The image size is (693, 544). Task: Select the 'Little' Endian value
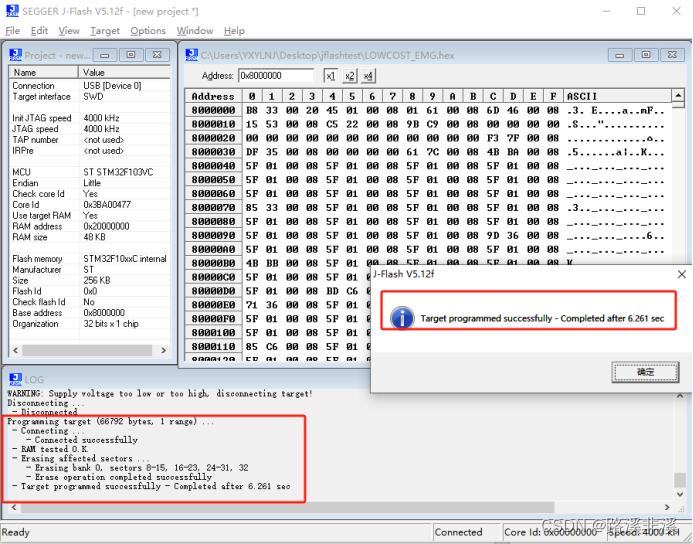pyautogui.click(x=92, y=183)
